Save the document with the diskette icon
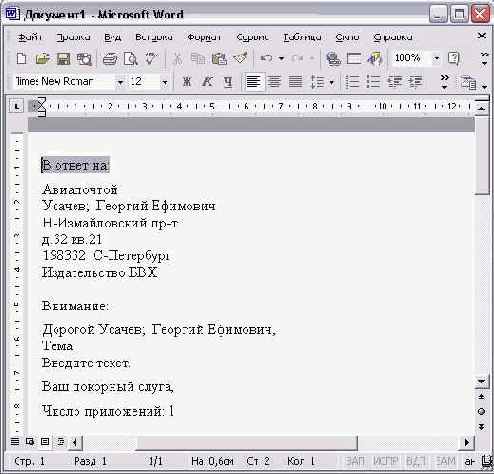This screenshot has width=494, height=474. click(x=63, y=59)
